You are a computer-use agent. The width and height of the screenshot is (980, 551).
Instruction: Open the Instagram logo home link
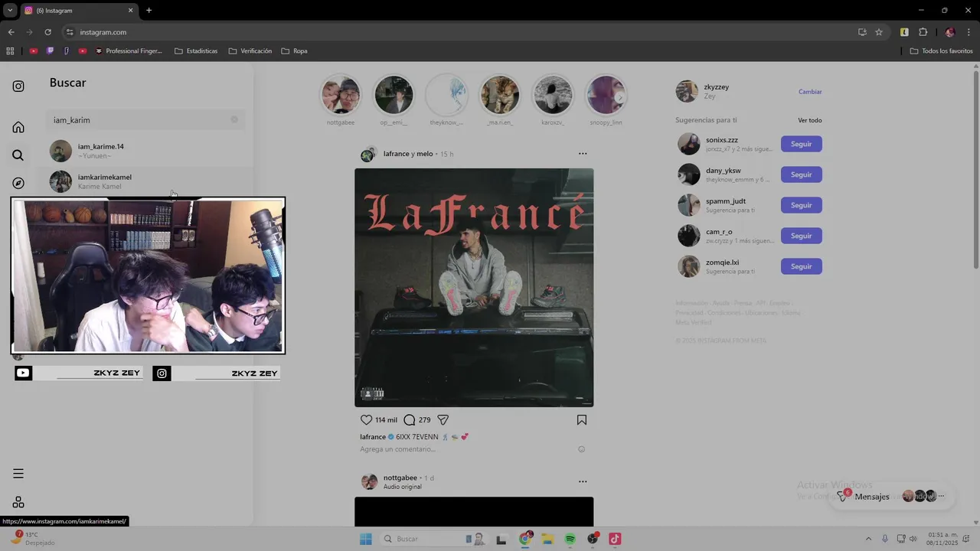tap(18, 86)
